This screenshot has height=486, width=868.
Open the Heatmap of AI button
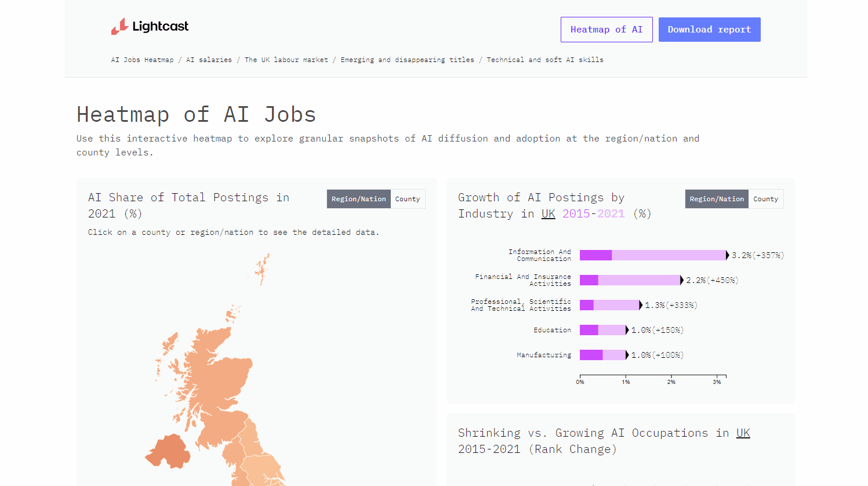606,30
